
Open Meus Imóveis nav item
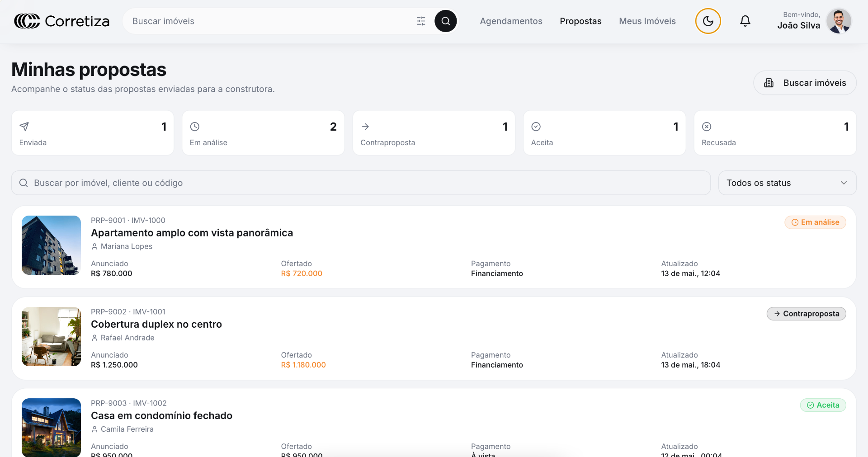point(647,21)
